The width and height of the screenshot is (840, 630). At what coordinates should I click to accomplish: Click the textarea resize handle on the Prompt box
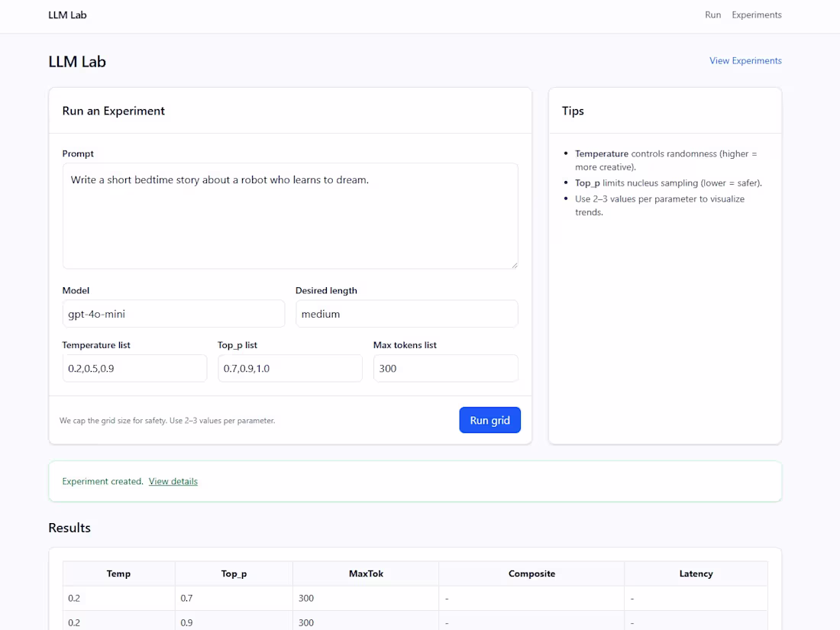[514, 264]
